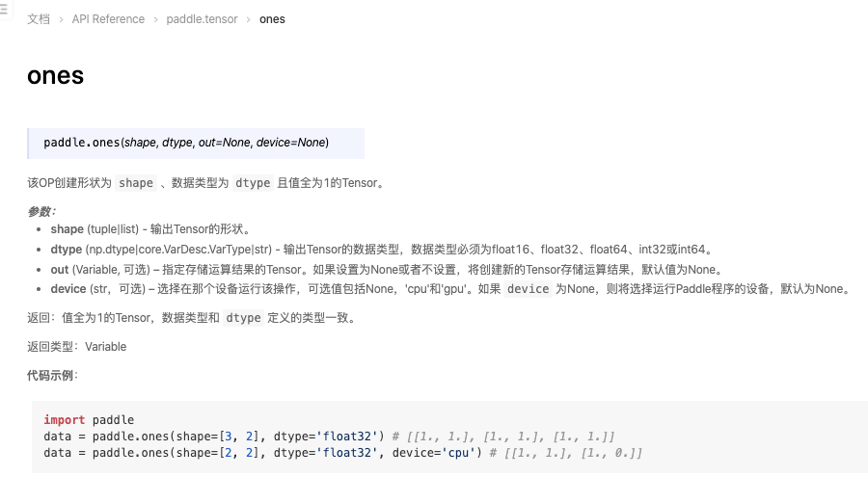Click the inline 'device' code in device description
868x503 pixels.
tap(529, 289)
